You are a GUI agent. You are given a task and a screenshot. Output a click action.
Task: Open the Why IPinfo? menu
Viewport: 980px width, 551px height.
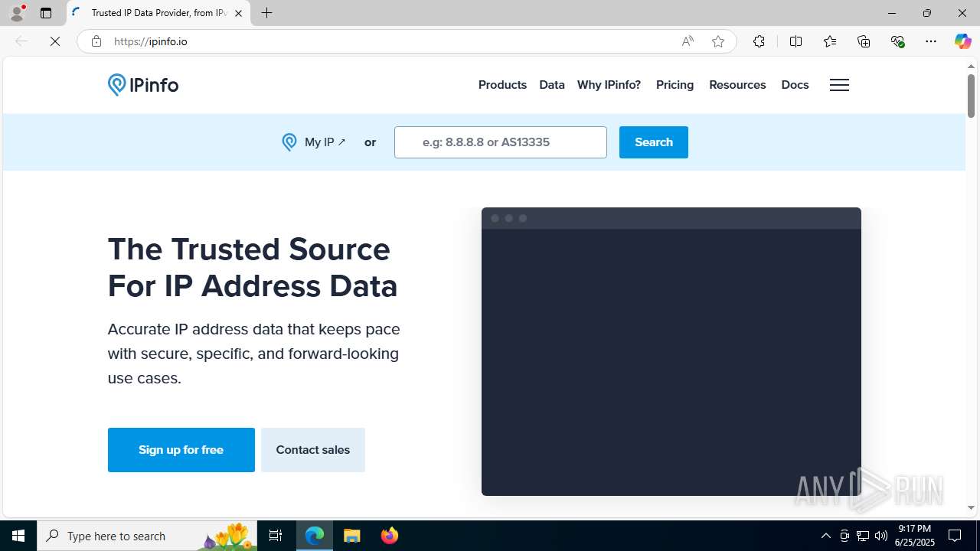(609, 85)
